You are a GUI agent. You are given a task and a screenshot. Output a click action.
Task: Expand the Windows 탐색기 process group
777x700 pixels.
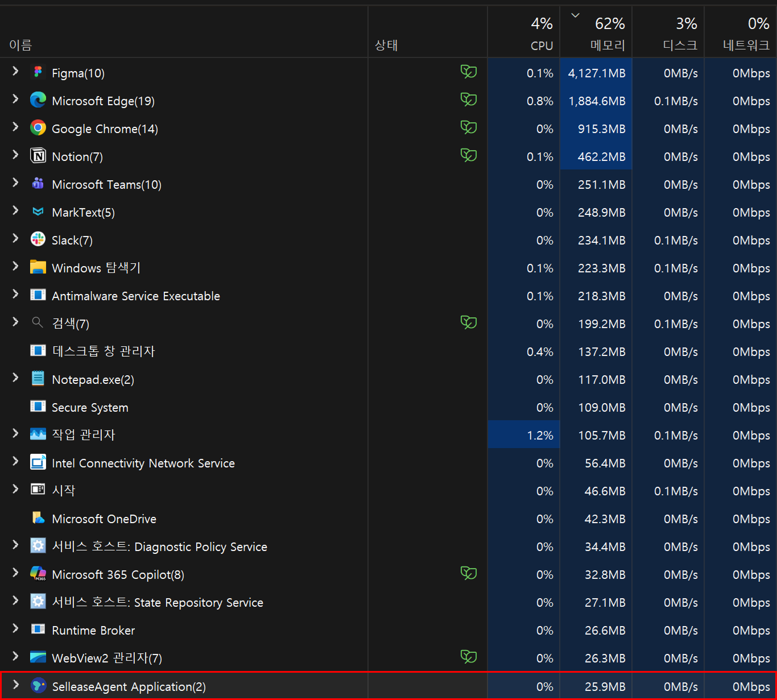[15, 266]
